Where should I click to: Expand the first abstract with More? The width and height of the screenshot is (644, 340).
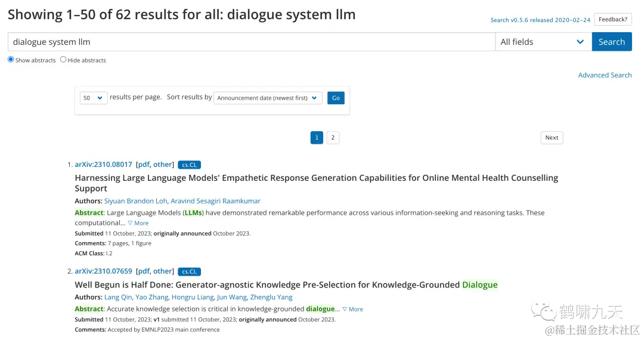click(x=138, y=223)
